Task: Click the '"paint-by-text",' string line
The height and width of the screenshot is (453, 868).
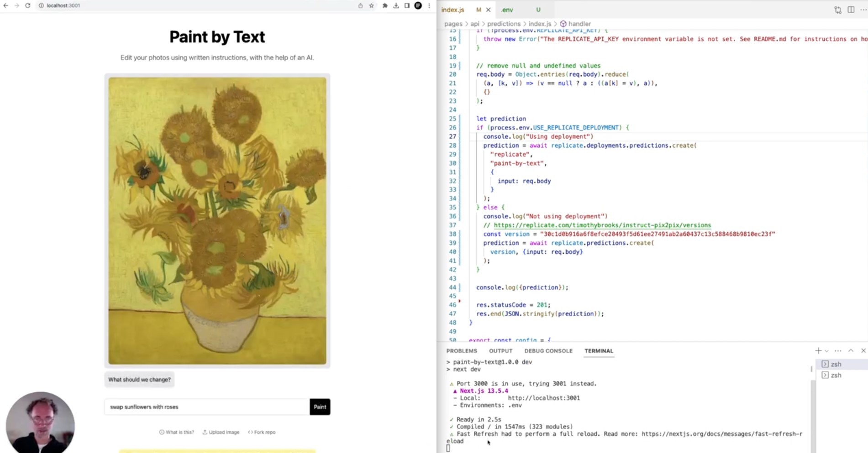Action: pos(518,163)
